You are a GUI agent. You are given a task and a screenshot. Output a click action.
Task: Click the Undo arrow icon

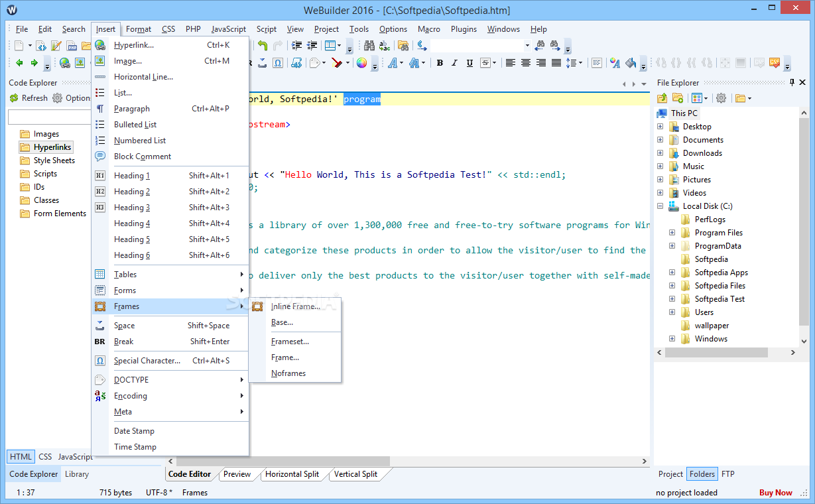pyautogui.click(x=263, y=46)
